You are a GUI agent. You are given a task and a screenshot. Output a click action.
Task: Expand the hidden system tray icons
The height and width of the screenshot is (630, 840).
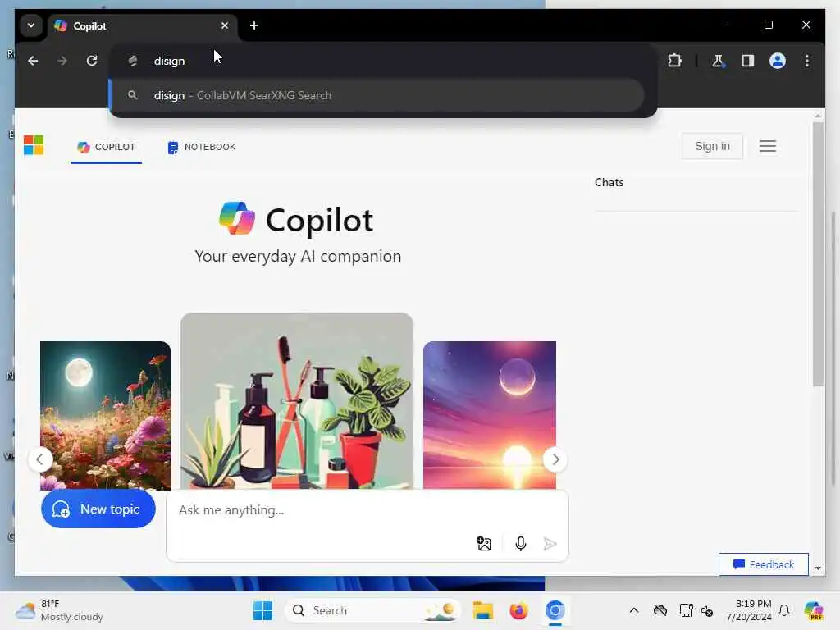[x=634, y=610]
